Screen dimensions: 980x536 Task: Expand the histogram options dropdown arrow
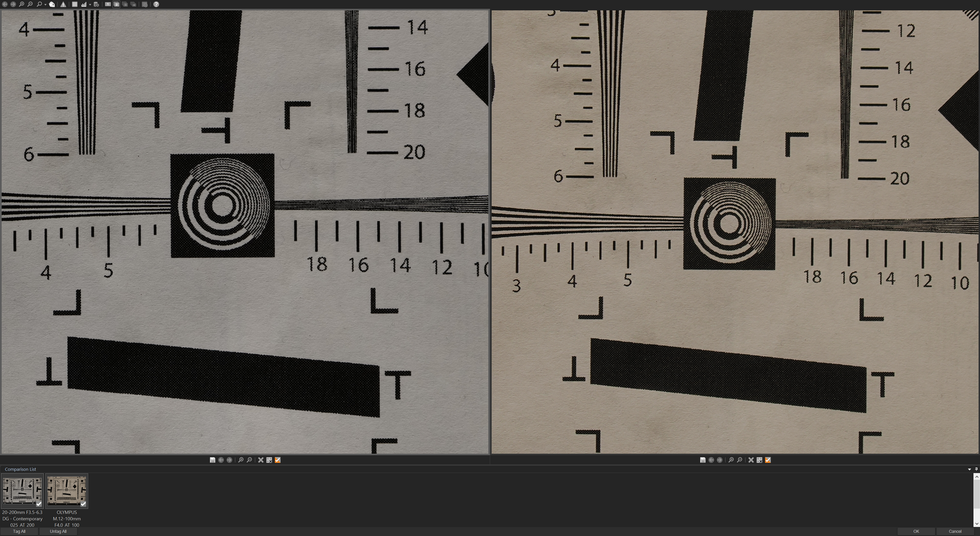click(90, 4)
